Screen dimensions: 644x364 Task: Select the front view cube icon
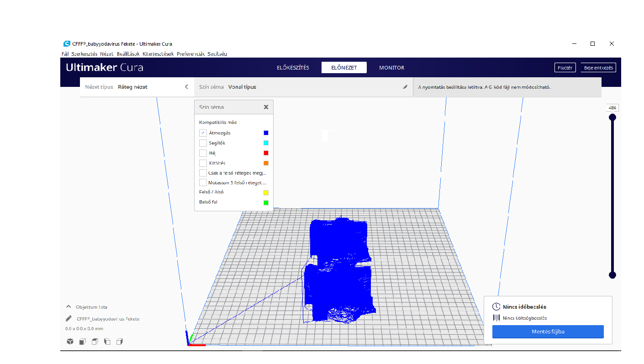[82, 341]
